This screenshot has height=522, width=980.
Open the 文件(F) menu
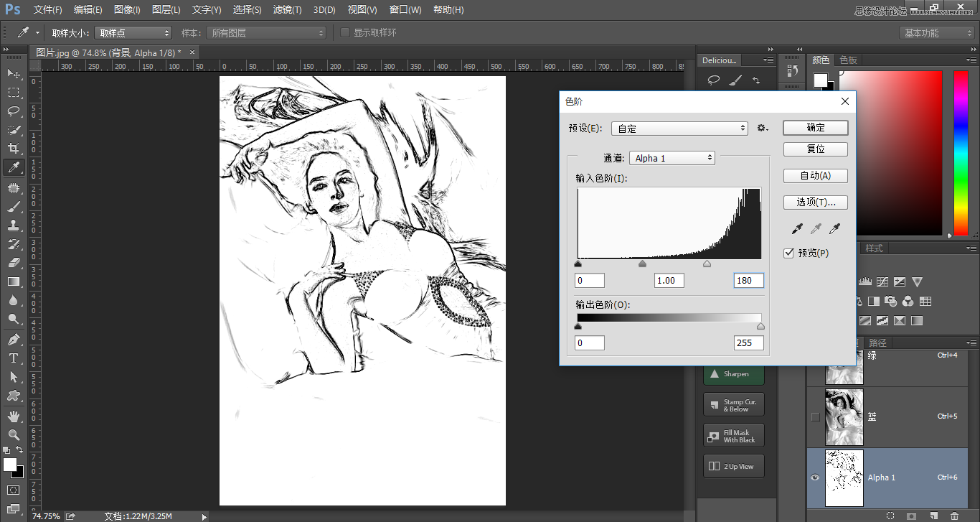[48, 10]
